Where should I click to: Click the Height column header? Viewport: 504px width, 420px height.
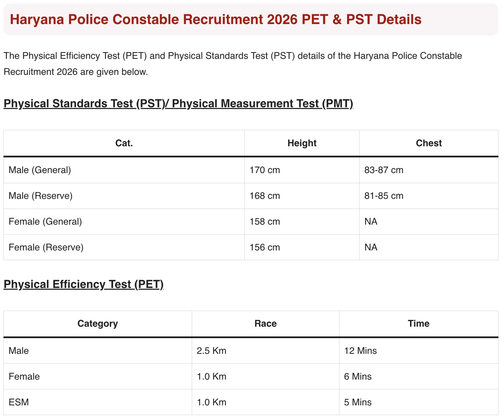click(301, 143)
